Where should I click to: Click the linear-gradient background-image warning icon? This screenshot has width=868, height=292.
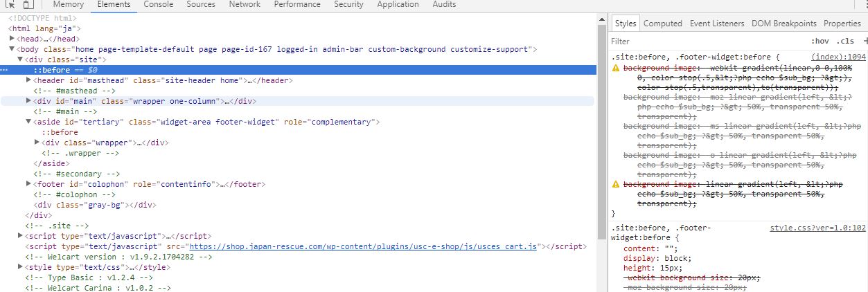click(615, 185)
